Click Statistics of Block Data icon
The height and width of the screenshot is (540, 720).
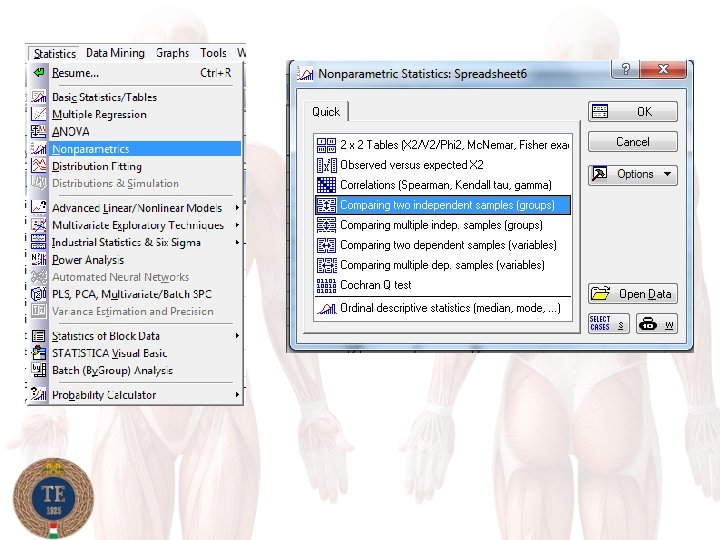click(x=39, y=336)
